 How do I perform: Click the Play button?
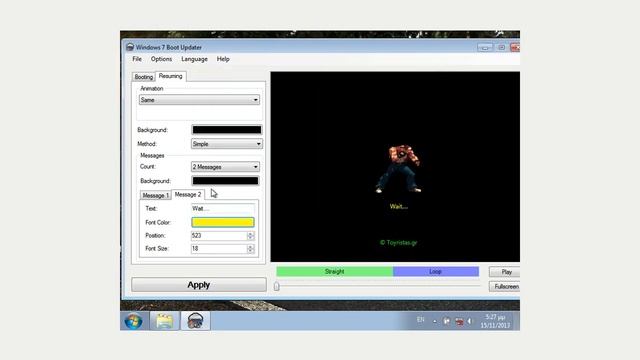click(504, 272)
